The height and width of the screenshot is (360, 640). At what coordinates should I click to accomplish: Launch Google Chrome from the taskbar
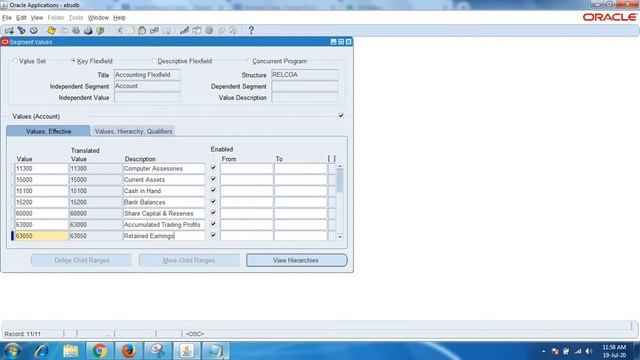coord(99,351)
